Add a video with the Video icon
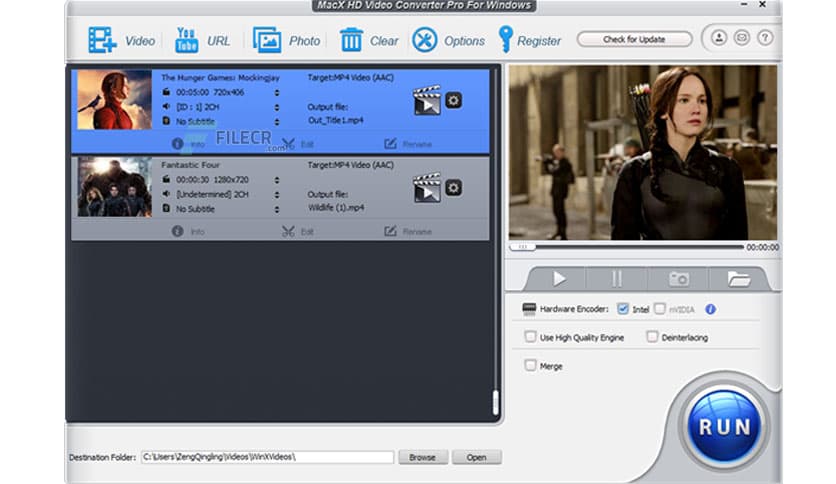 tap(102, 41)
